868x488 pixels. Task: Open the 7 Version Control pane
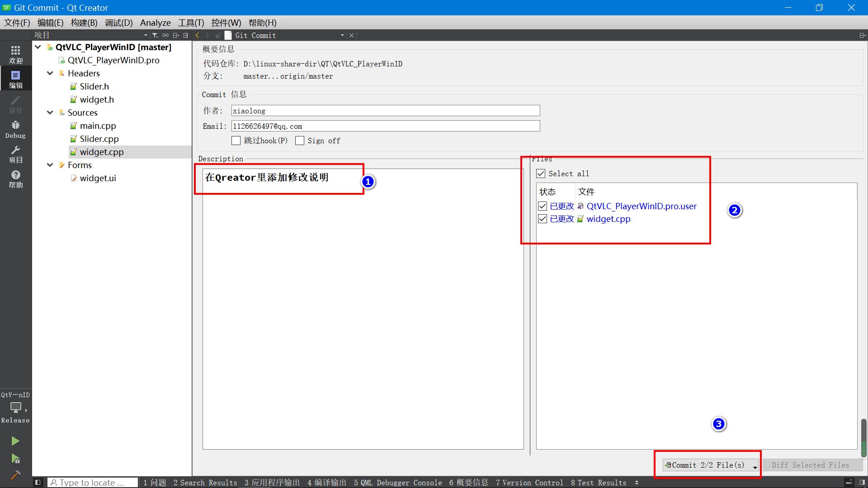click(x=529, y=483)
